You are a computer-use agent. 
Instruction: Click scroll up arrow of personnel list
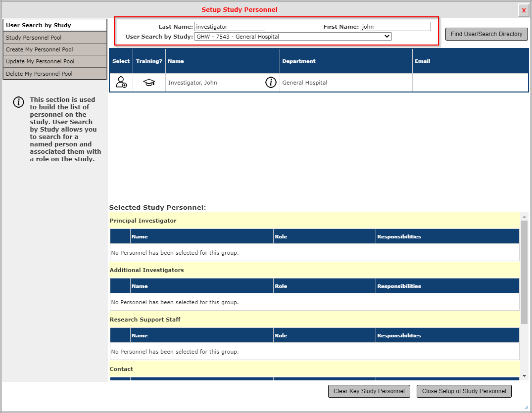click(x=524, y=216)
